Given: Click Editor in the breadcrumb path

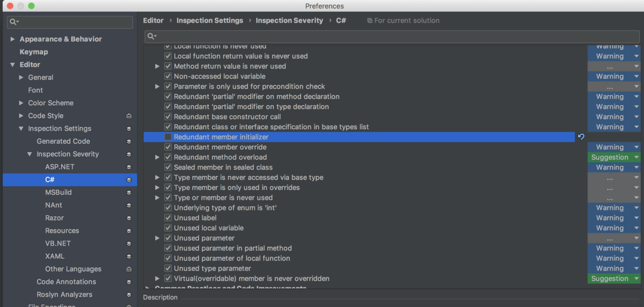Looking at the screenshot, I should (153, 20).
